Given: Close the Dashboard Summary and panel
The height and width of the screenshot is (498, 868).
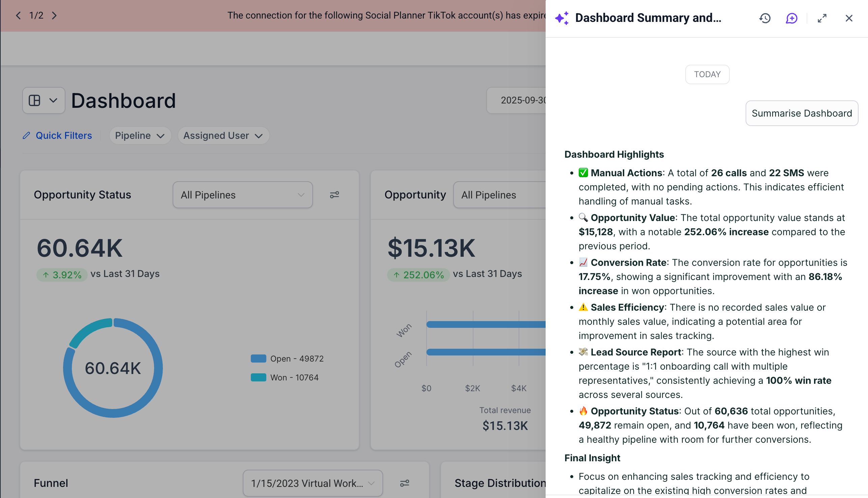Looking at the screenshot, I should tap(849, 18).
